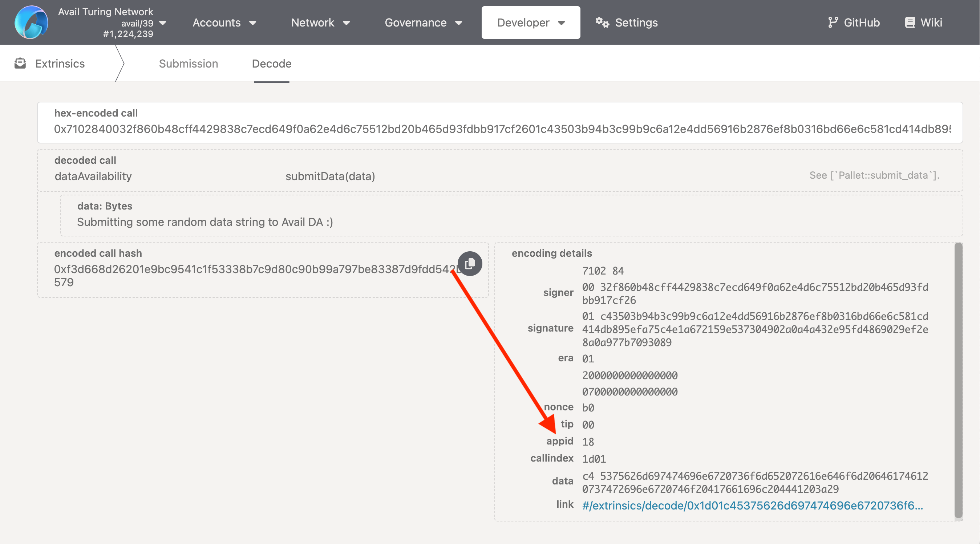Click the Extrinsics envelope icon
The width and height of the screenshot is (980, 544).
[20, 63]
